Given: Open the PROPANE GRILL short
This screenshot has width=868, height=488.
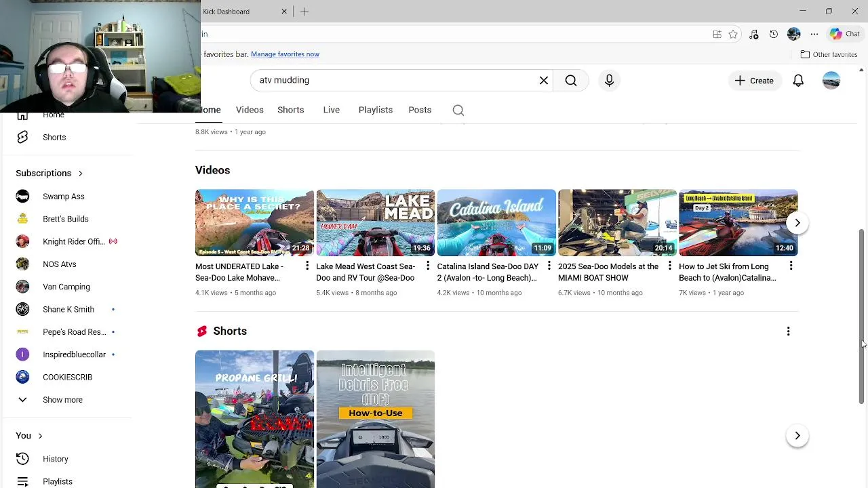Looking at the screenshot, I should (254, 419).
